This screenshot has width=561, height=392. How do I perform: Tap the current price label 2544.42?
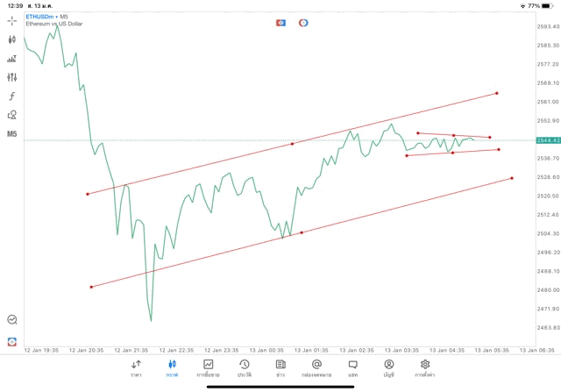click(x=548, y=140)
